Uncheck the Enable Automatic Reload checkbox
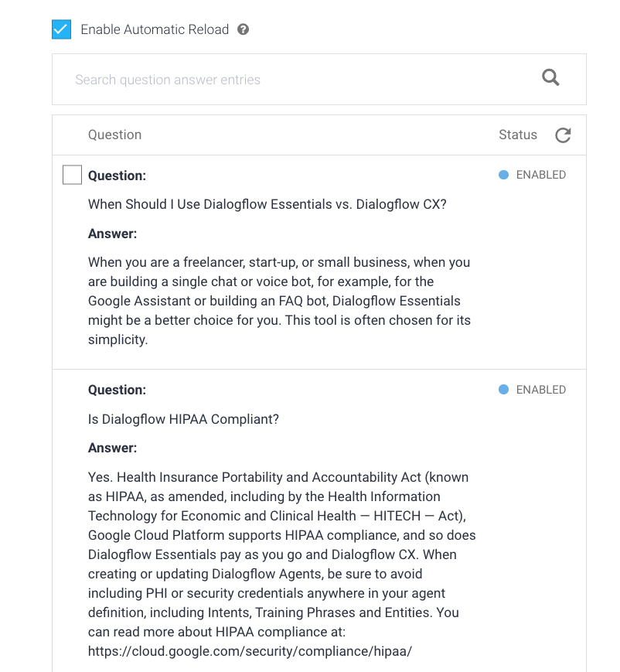Screen dimensions: 620x672 (61, 29)
